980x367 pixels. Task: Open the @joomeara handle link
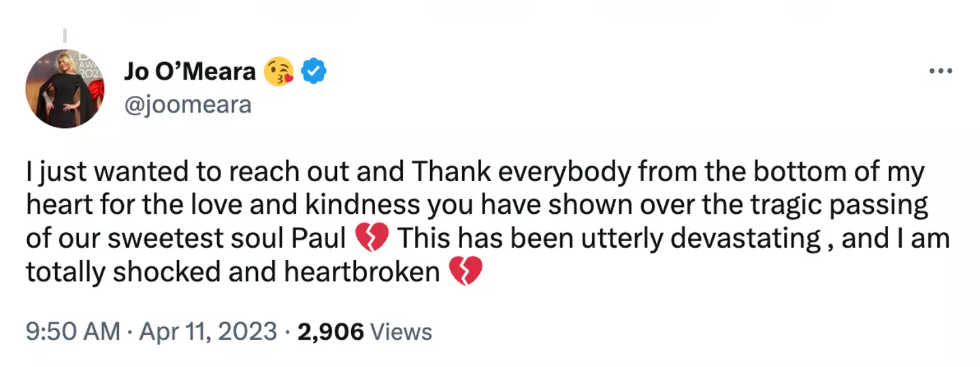(187, 105)
